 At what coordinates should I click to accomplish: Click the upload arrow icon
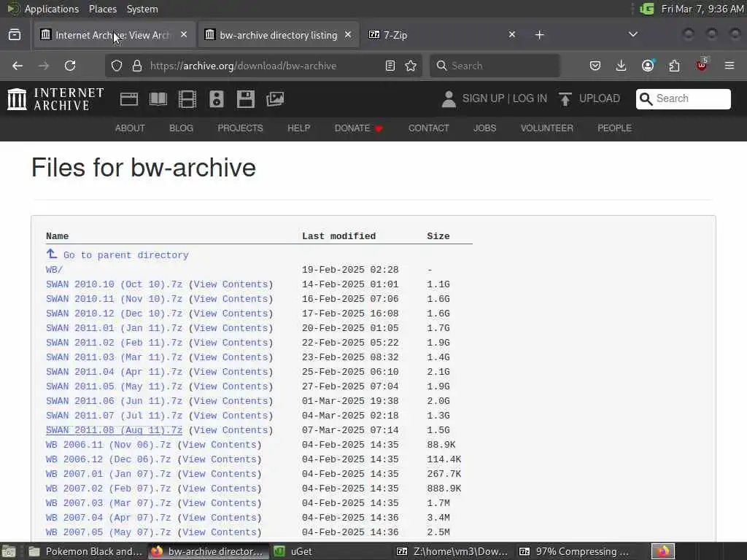coord(565,99)
